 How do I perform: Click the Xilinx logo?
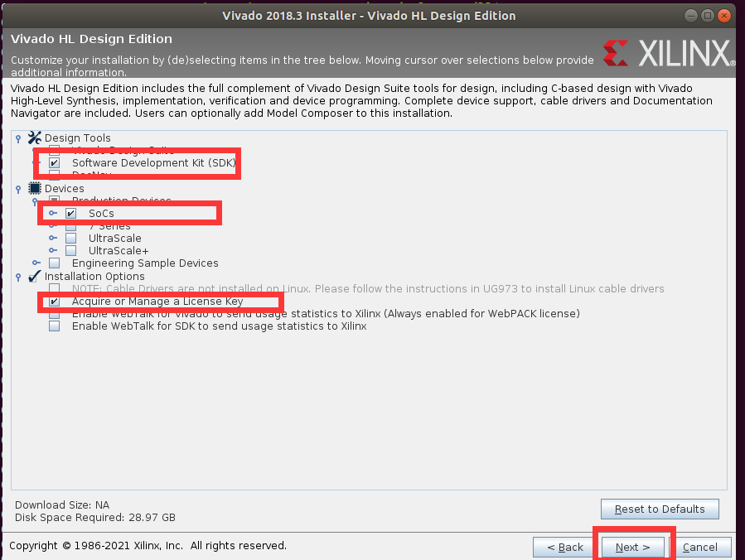point(669,53)
